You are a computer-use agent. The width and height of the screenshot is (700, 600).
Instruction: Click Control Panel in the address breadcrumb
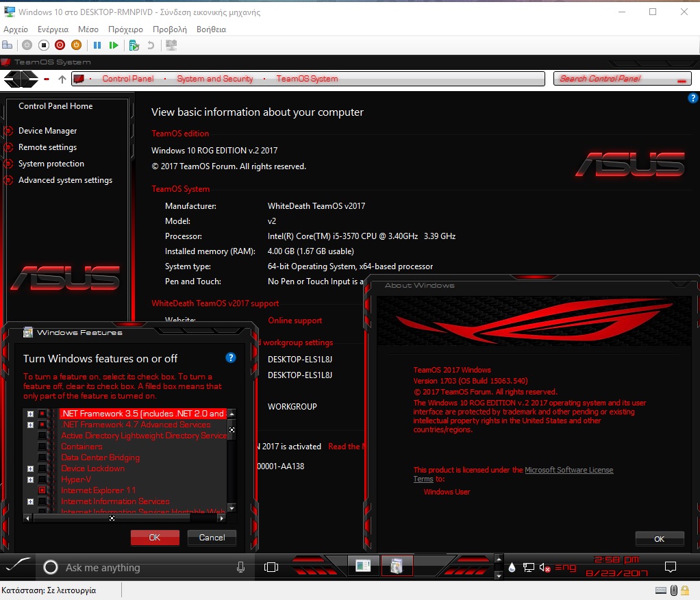(x=128, y=79)
